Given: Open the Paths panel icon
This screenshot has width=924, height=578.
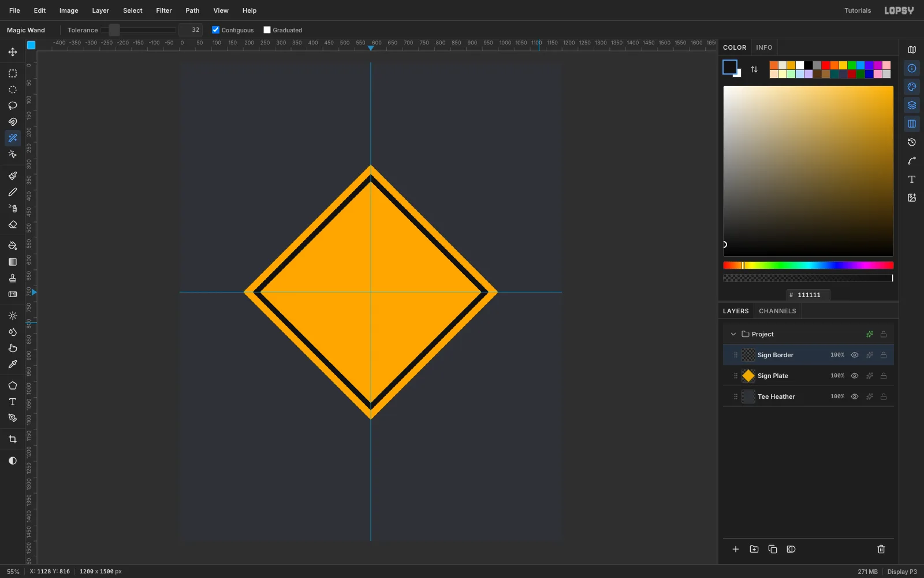Looking at the screenshot, I should (912, 161).
